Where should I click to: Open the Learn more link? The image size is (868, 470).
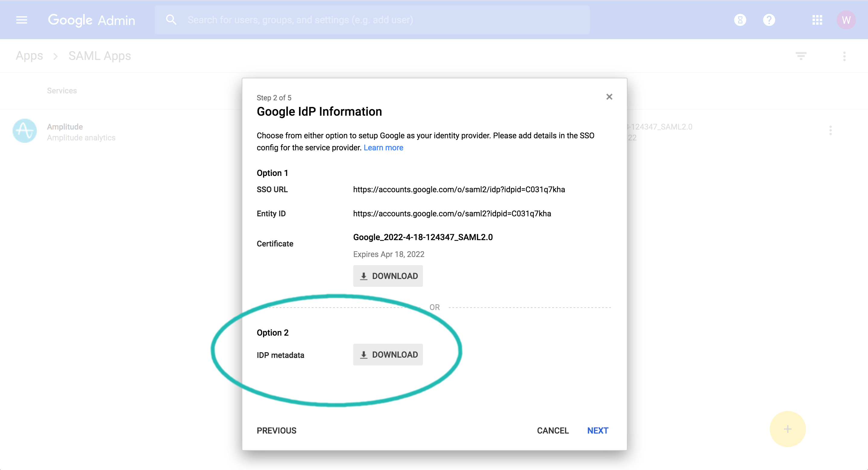coord(383,147)
